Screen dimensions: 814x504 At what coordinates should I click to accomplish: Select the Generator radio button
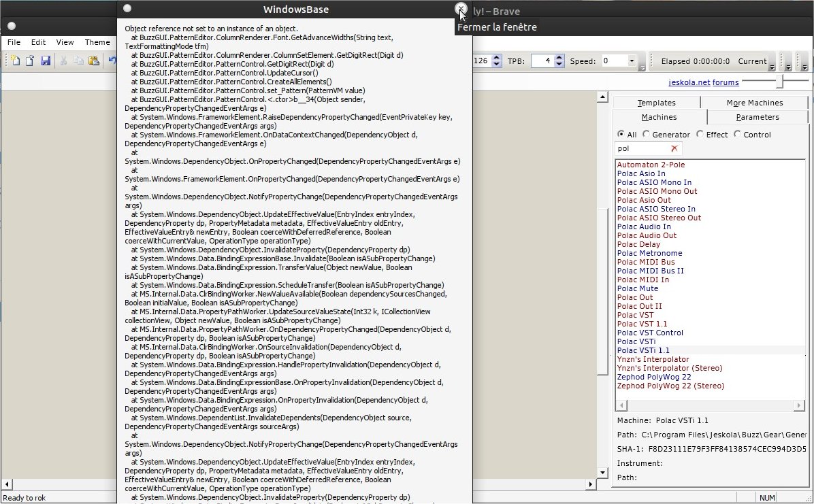coord(646,135)
